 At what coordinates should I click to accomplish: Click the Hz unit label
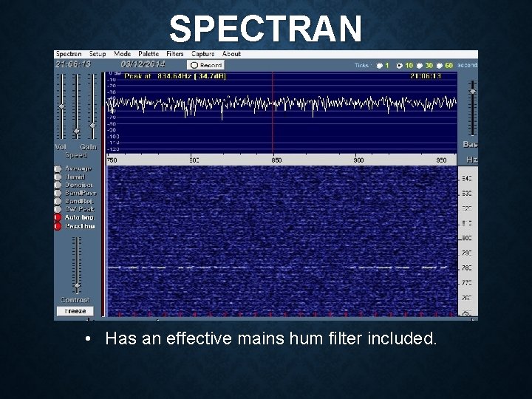(472, 160)
